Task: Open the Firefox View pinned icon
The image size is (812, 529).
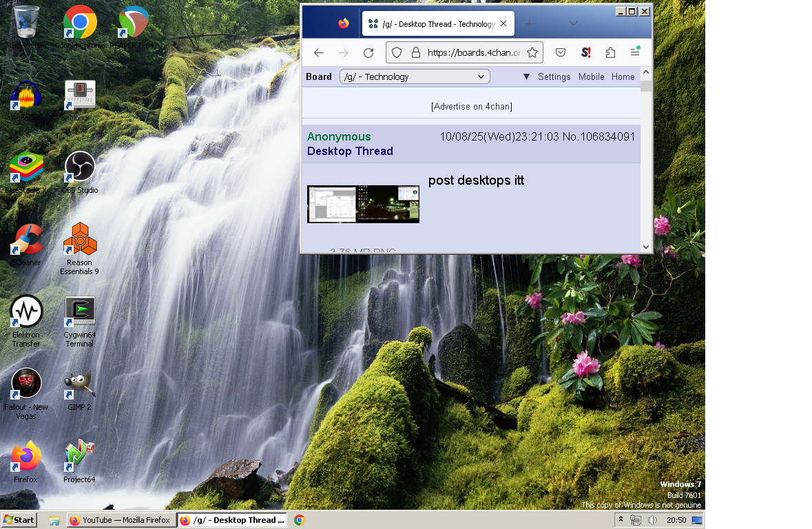Action: (344, 23)
